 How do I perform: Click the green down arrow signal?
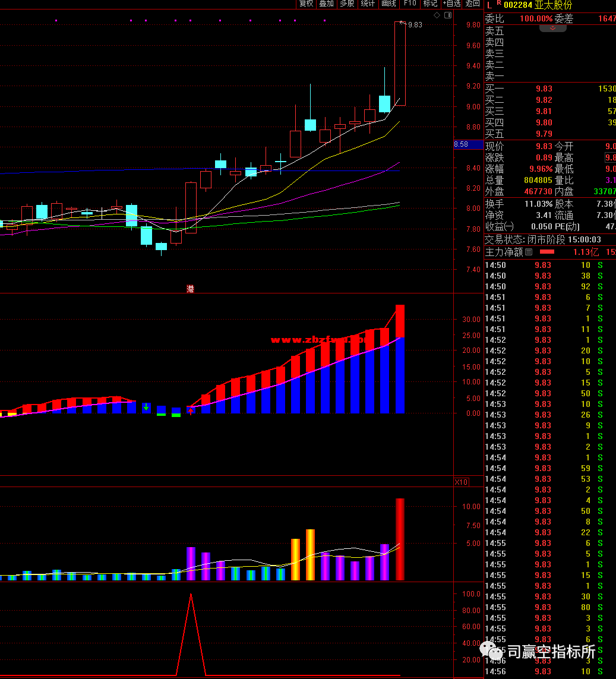(x=146, y=408)
